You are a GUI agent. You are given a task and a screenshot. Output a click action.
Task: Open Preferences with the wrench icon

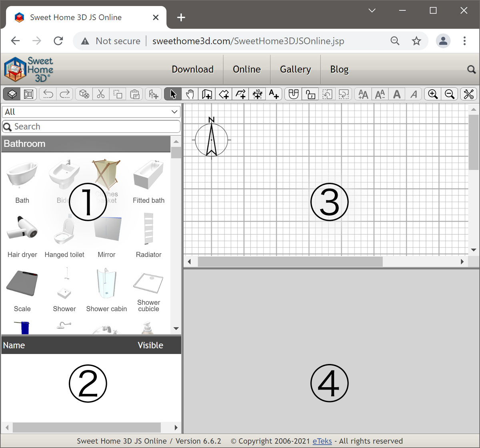[x=468, y=94]
